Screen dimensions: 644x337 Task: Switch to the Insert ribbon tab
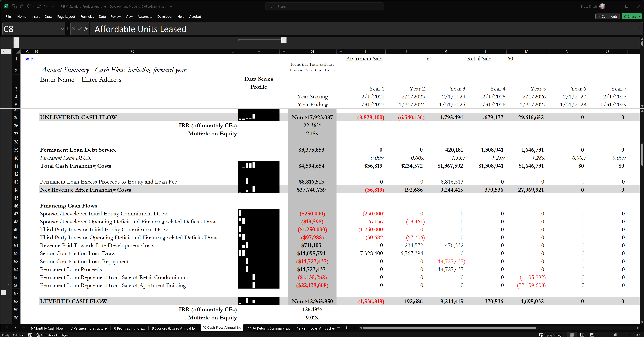point(35,17)
